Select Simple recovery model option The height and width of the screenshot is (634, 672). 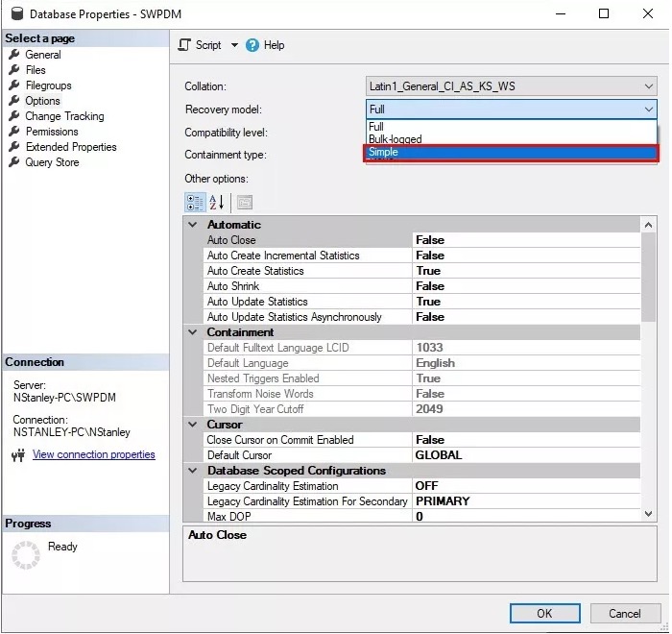tap(511, 153)
